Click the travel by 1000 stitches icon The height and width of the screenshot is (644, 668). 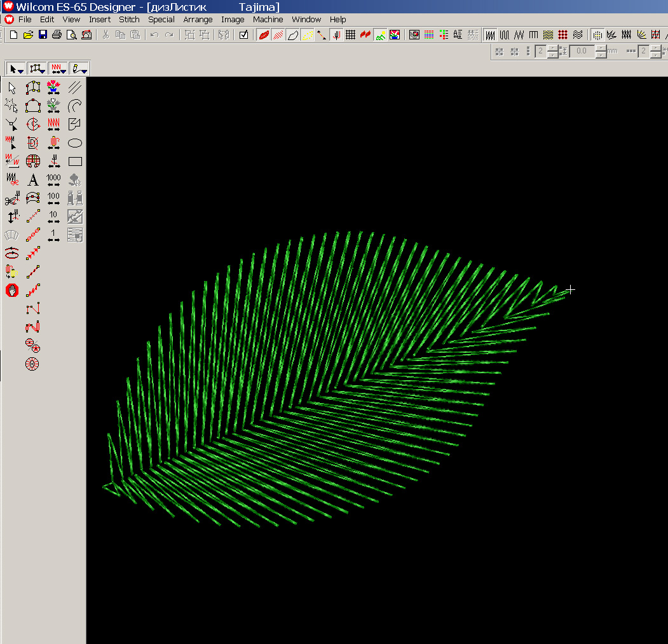tap(54, 180)
